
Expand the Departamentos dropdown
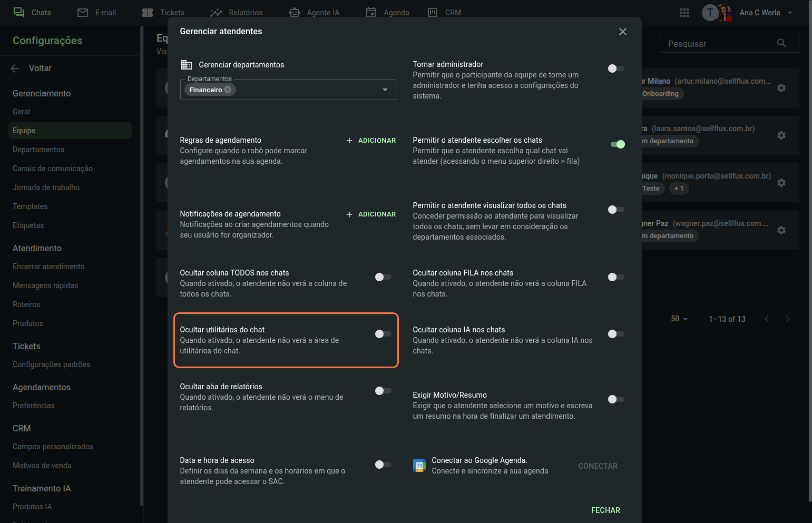(x=385, y=90)
